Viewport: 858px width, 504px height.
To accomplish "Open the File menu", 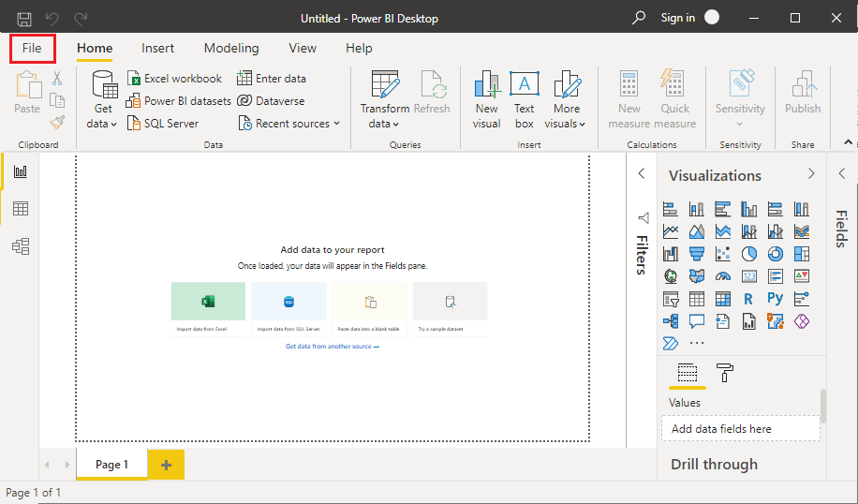I will click(x=32, y=48).
